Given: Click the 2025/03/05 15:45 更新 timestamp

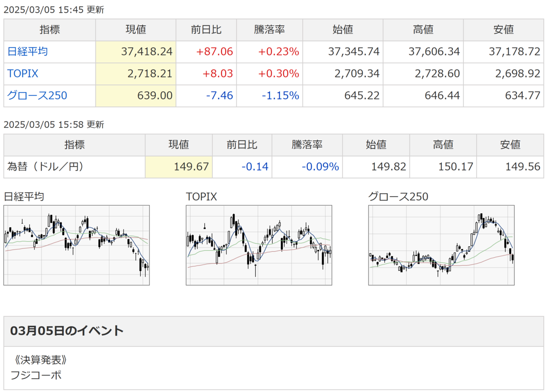Looking at the screenshot, I should coord(54,10).
